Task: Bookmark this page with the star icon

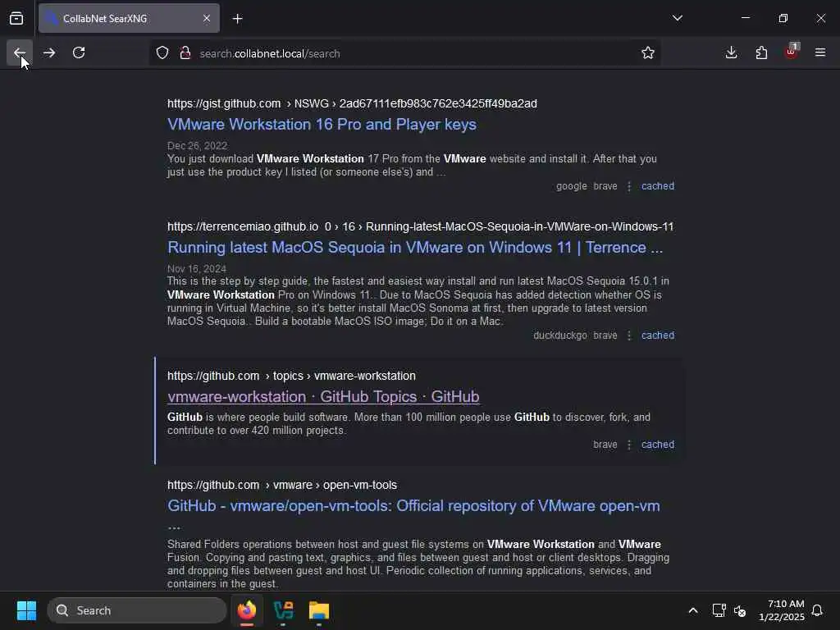Action: [648, 53]
